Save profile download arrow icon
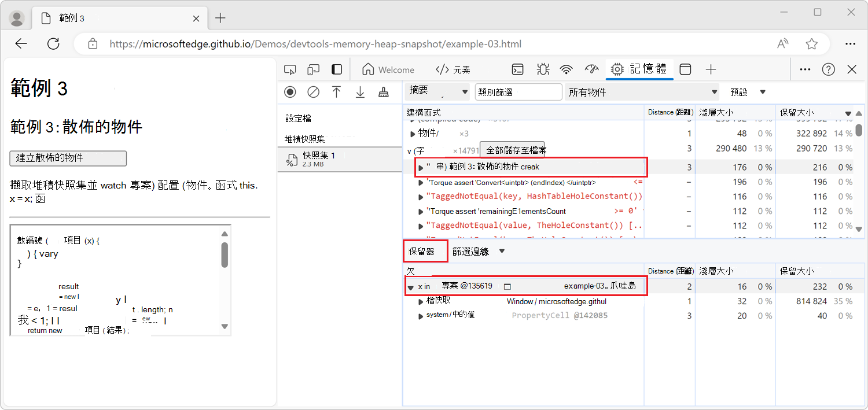 click(x=360, y=92)
